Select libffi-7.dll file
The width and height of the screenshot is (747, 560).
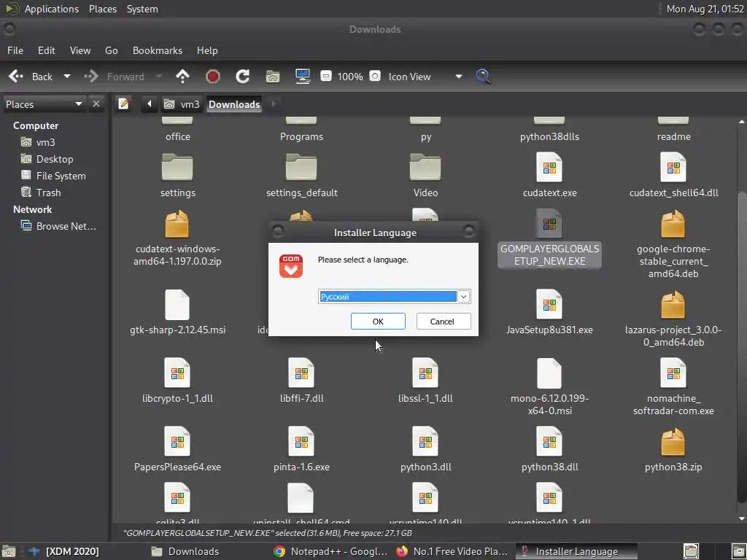coord(301,381)
